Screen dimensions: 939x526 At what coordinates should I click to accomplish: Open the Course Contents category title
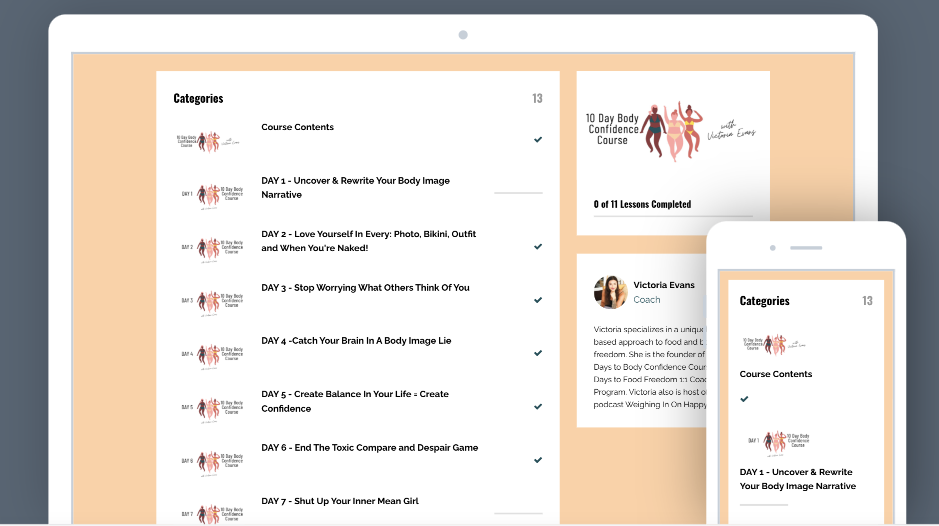[x=297, y=127]
